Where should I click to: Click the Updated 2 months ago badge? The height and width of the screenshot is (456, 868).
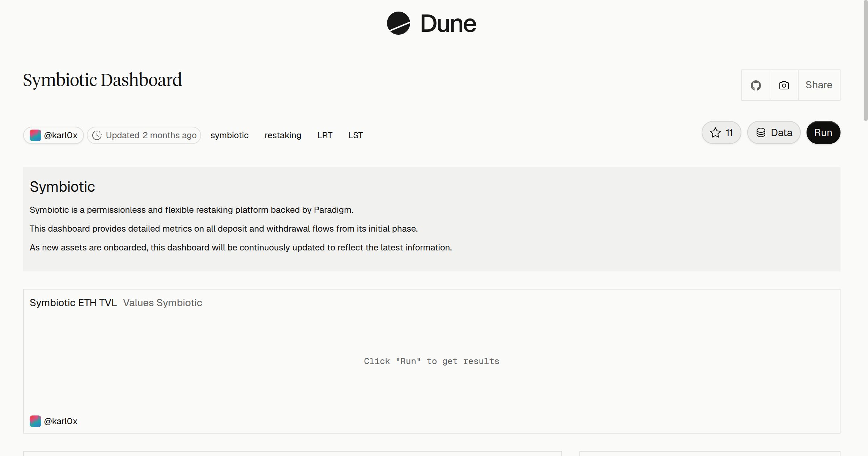144,135
